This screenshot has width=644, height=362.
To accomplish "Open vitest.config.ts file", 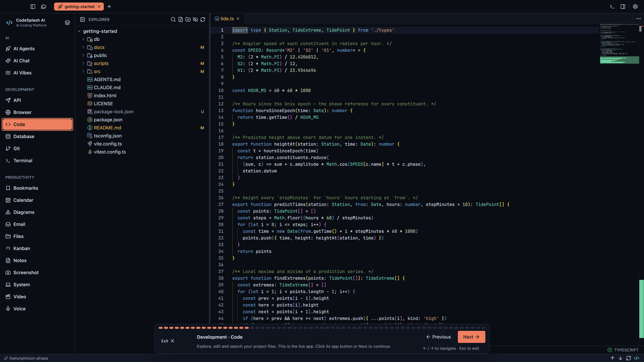I will pyautogui.click(x=142, y=152).
